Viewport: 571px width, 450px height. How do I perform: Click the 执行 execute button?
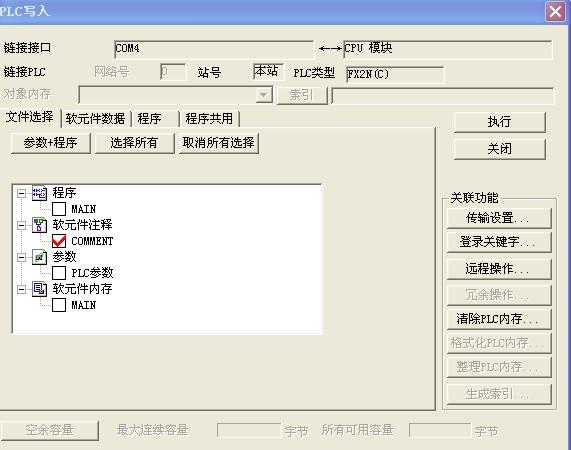click(x=500, y=122)
